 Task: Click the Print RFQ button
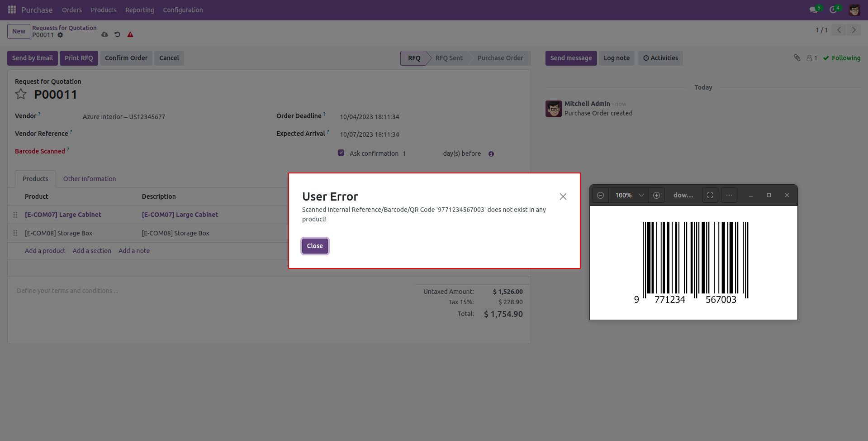pyautogui.click(x=79, y=58)
